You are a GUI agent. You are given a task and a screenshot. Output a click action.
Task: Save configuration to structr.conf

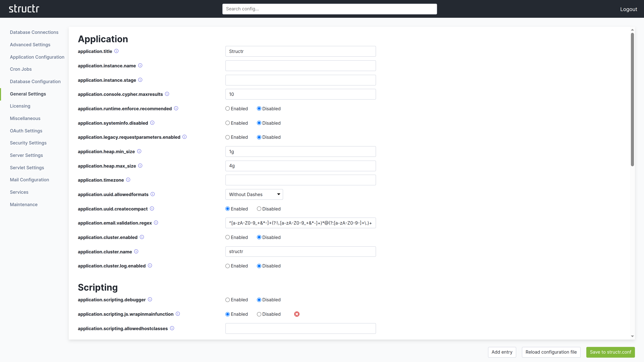tap(610, 352)
